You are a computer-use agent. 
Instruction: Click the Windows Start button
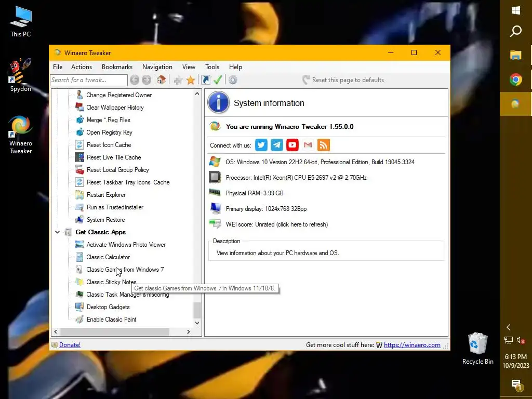(x=516, y=10)
